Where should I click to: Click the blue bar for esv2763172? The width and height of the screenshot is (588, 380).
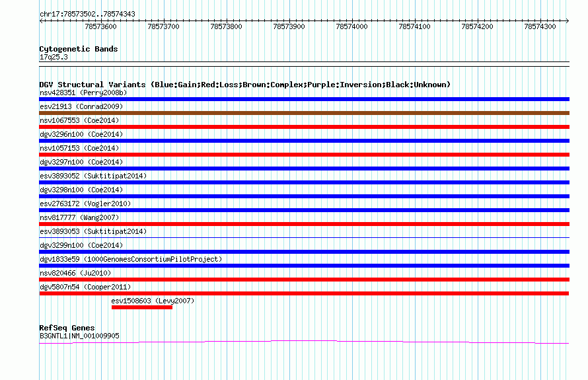coord(304,210)
